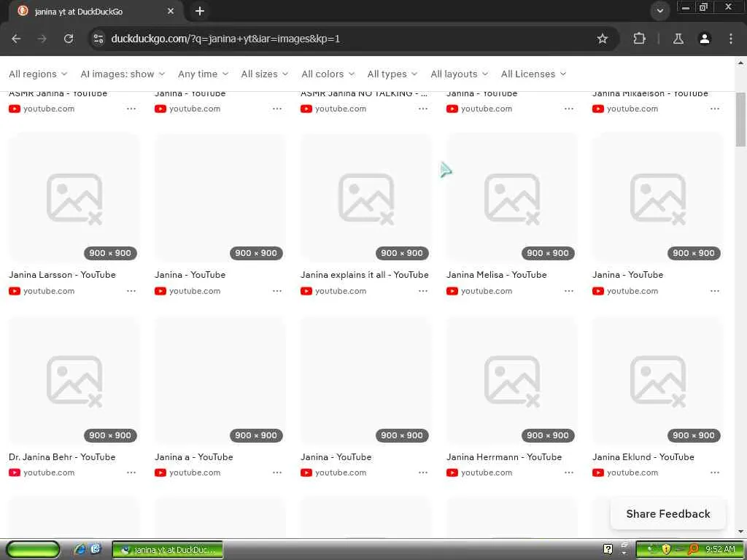Screen dimensions: 747x560
Task: Open options for Janina Melisa result
Action: [x=569, y=291]
